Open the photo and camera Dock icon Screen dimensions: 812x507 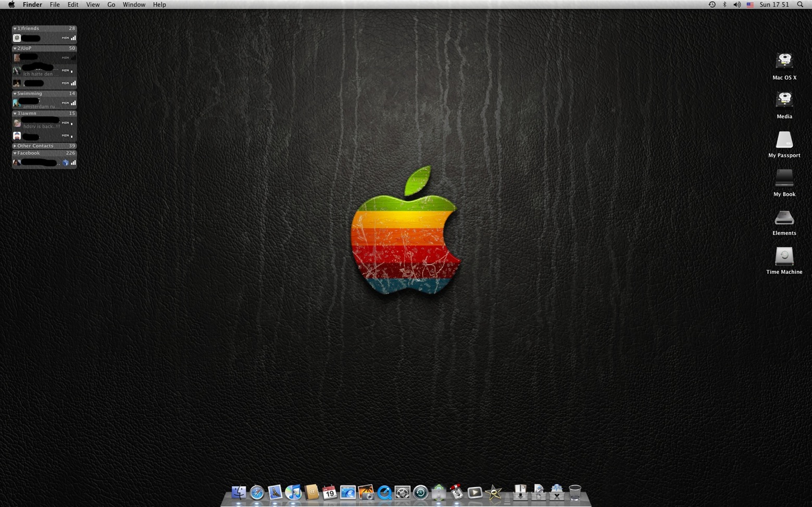[366, 492]
